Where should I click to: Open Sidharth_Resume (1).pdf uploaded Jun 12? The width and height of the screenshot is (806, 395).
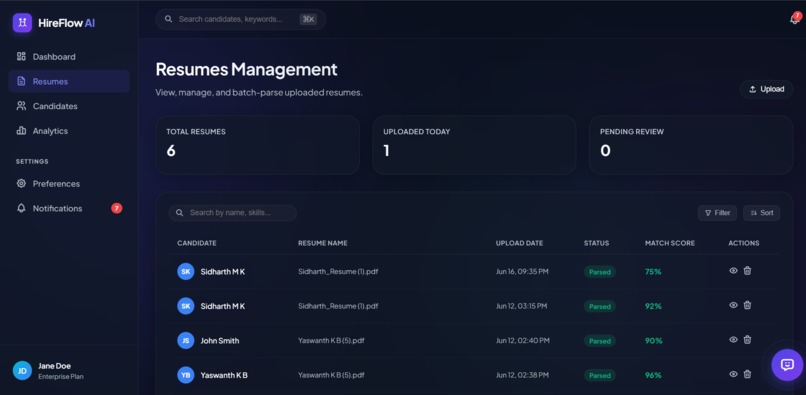click(338, 306)
